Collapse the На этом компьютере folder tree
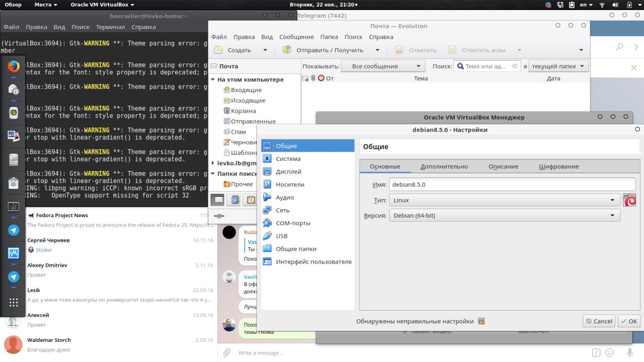Viewport: 644px width, 362px height. 213,79
